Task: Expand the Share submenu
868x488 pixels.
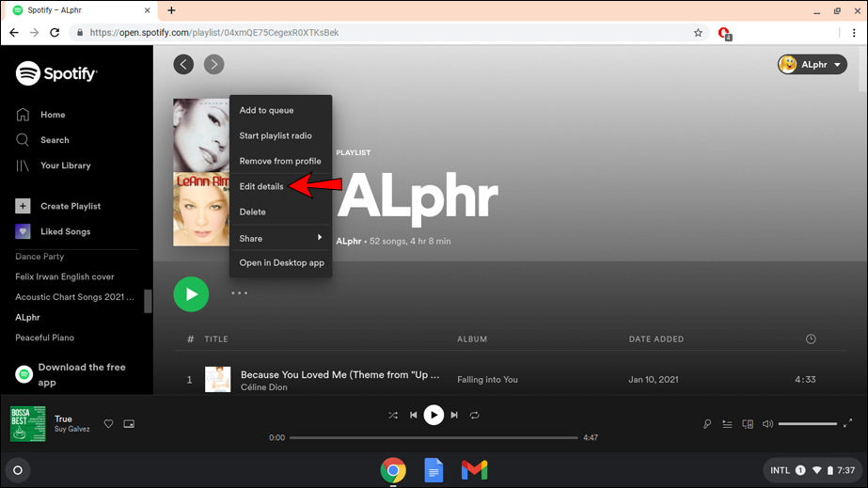Action: click(280, 238)
